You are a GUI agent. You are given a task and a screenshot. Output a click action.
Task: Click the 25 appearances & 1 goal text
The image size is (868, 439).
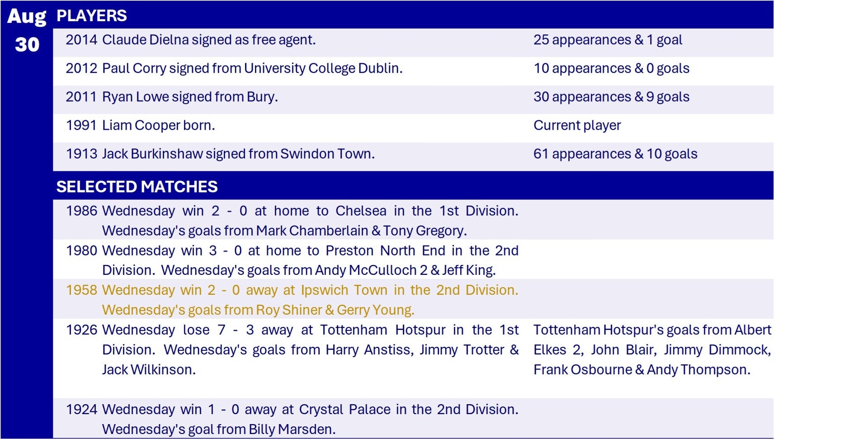pyautogui.click(x=608, y=40)
